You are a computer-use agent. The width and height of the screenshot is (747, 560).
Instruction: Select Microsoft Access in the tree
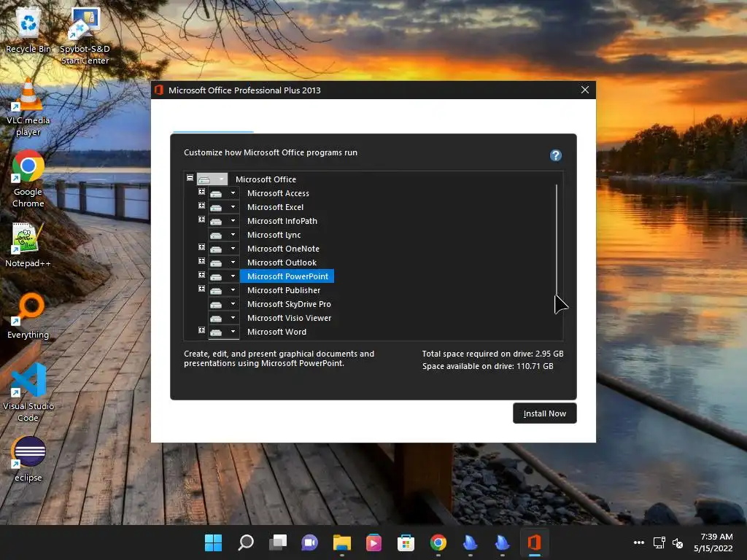tap(278, 193)
